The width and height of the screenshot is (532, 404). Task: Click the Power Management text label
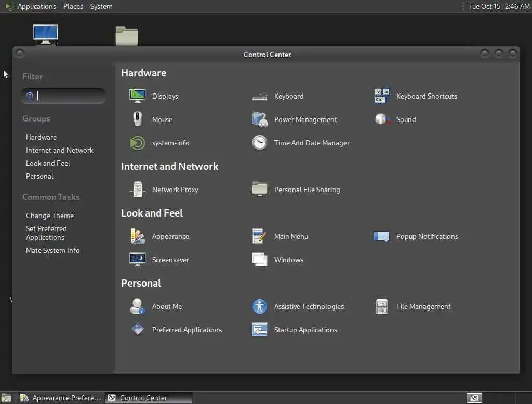(305, 120)
